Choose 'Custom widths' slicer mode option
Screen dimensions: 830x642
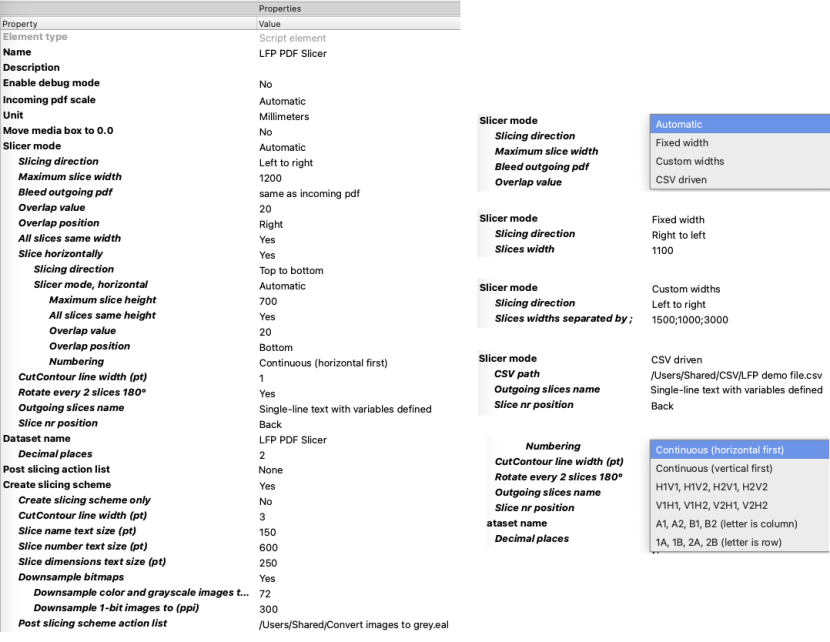click(x=689, y=161)
